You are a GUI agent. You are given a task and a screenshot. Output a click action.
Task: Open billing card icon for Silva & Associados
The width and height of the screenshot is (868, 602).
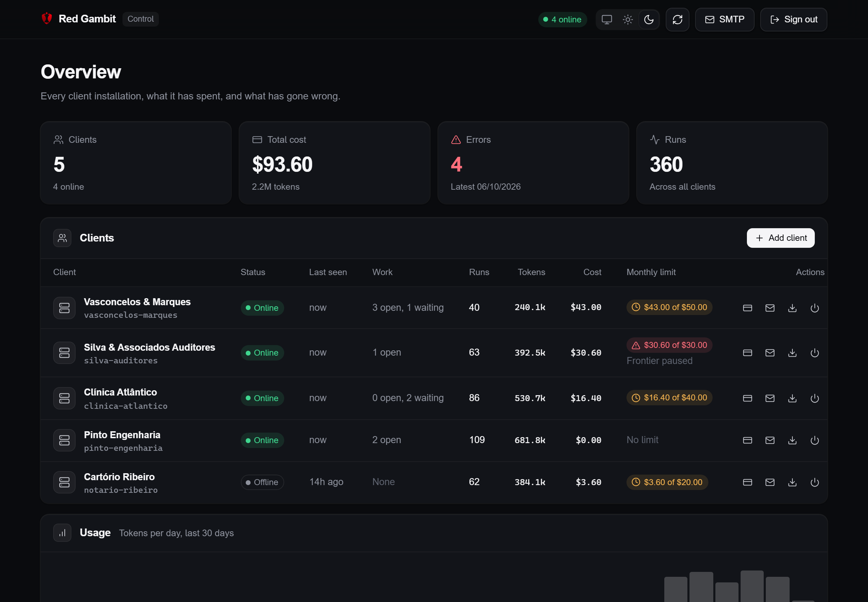click(747, 353)
